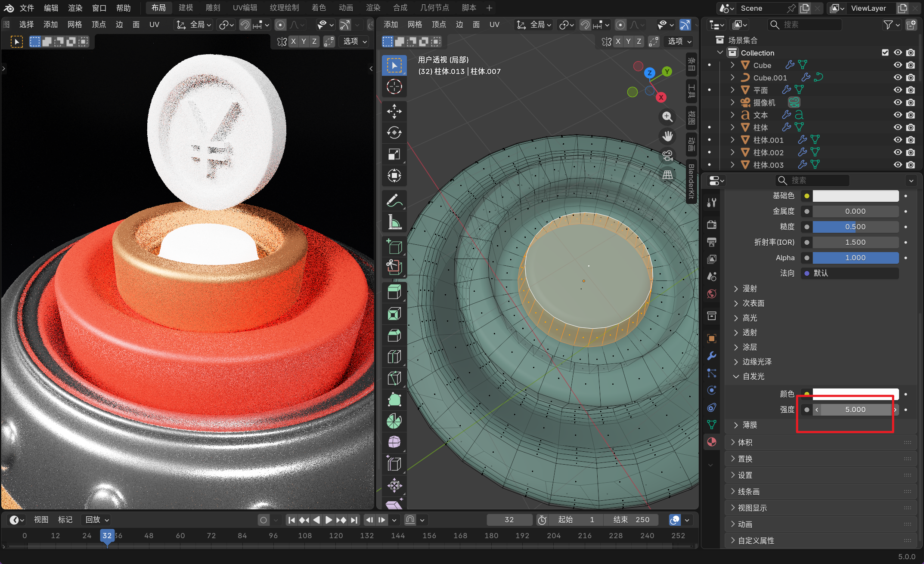Switch to the 建模 workspace tab

click(186, 8)
